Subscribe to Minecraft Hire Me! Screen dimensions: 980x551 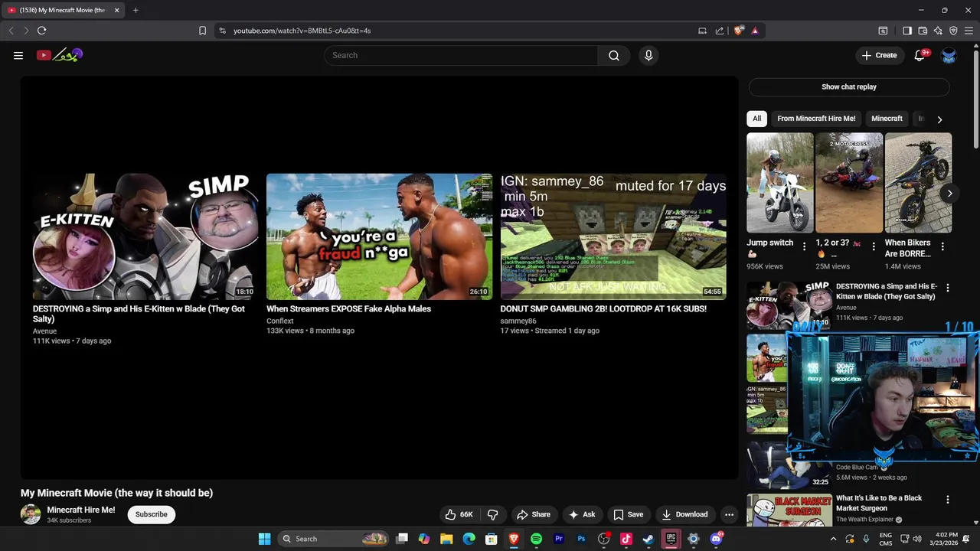tap(152, 514)
